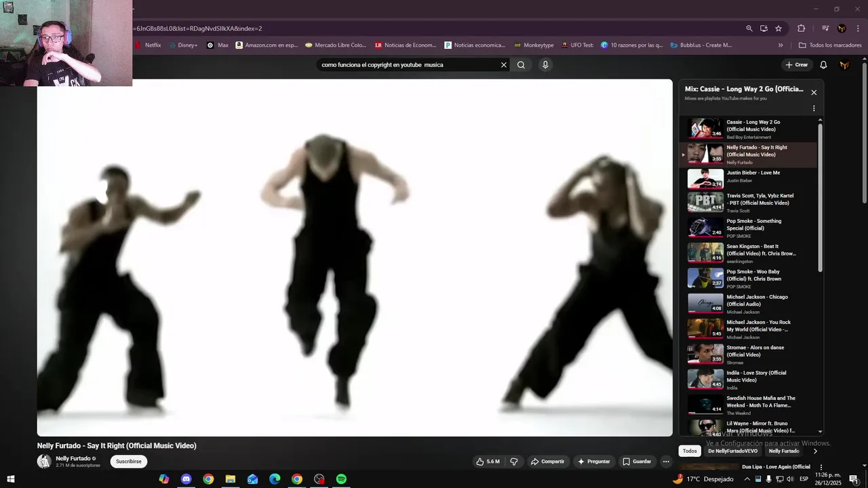The image size is (868, 488).
Task: Select Stromae - Alors on danse title
Action: [755, 351]
